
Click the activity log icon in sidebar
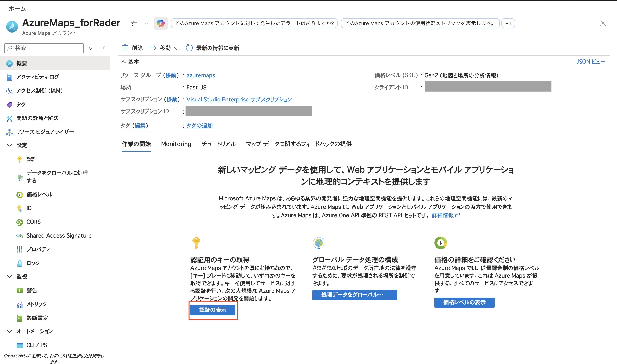[9, 77]
